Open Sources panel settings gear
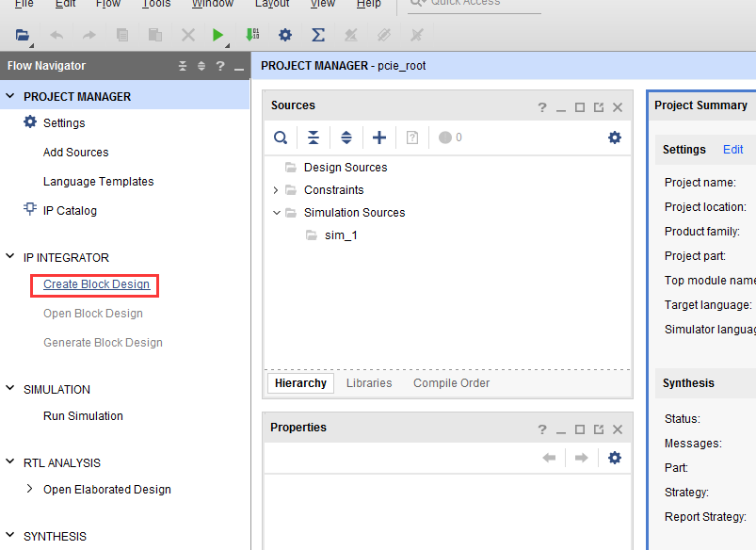Screen dimensions: 756x550 coord(615,137)
